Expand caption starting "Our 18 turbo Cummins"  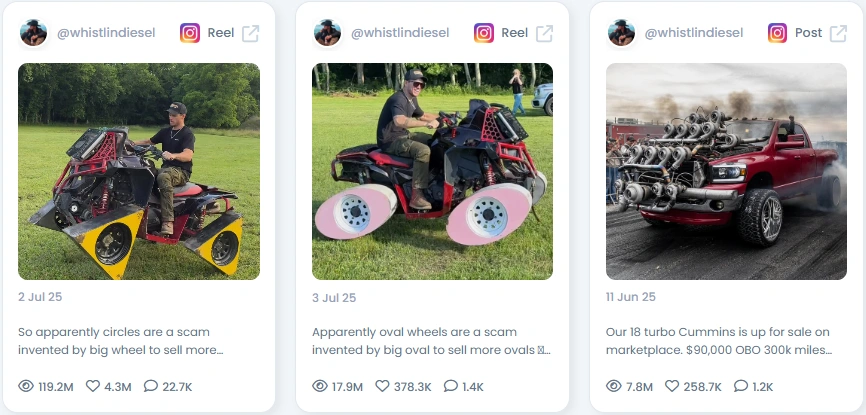(718, 341)
